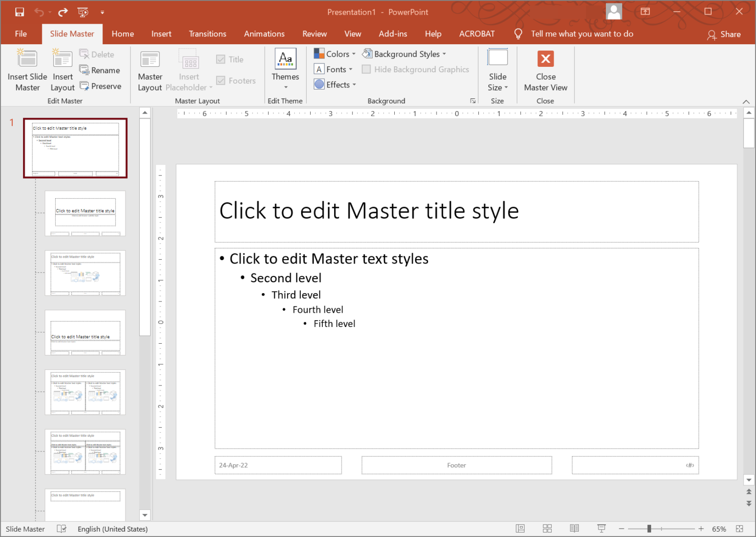Click the Save icon in Quick Access Toolbar
Viewport: 756px width, 537px height.
[19, 12]
